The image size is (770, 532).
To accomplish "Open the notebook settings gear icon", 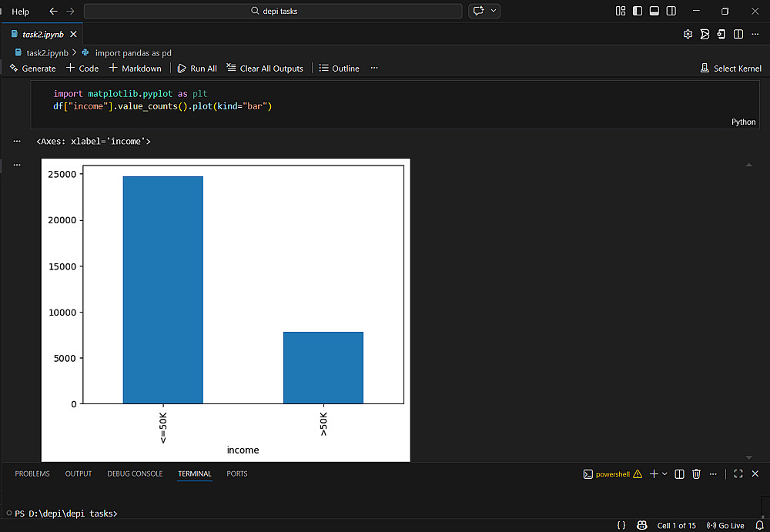I will 688,35.
